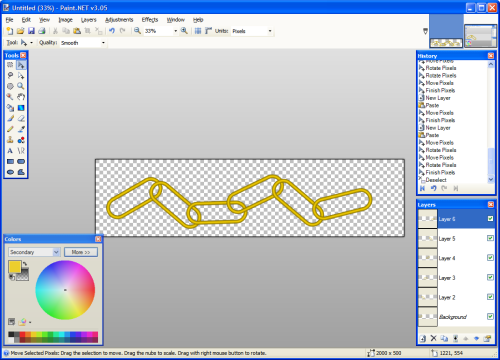Select the Magic Wand tool
The height and width of the screenshot is (360, 500).
(10, 97)
